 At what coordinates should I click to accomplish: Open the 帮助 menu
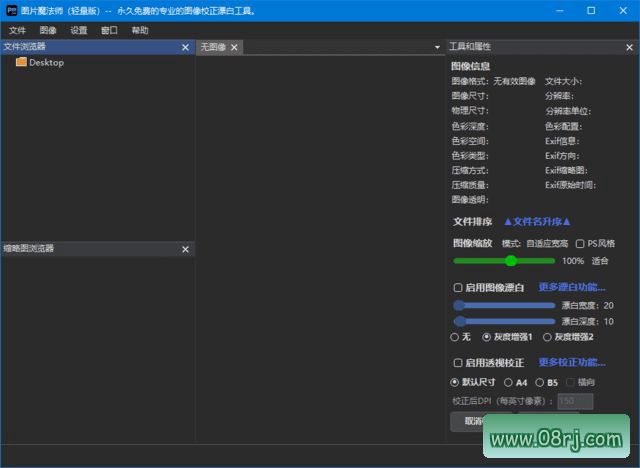coord(140,31)
